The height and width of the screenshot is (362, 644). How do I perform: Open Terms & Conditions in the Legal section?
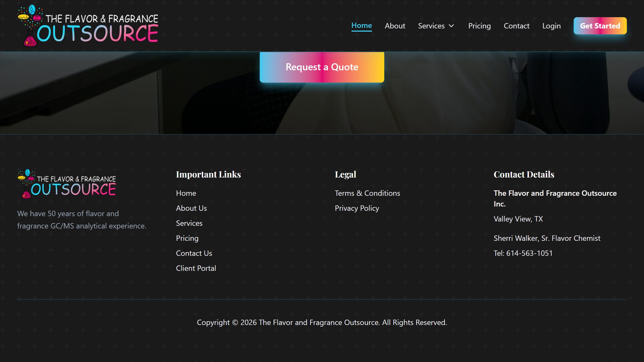coord(367,193)
